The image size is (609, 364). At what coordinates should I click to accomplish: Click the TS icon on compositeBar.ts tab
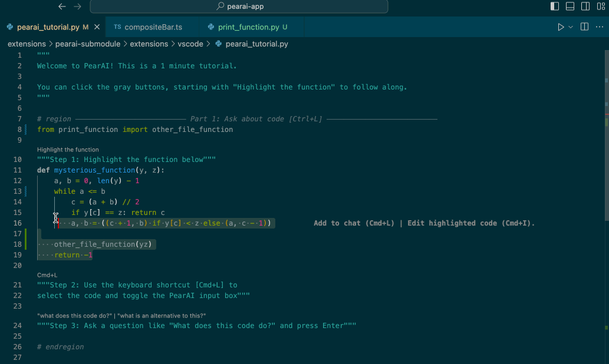117,27
